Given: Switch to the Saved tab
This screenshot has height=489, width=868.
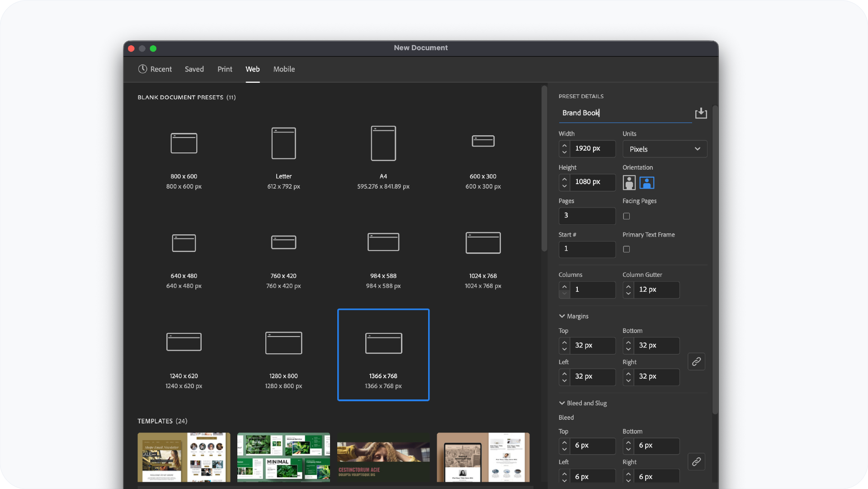Looking at the screenshot, I should 194,69.
